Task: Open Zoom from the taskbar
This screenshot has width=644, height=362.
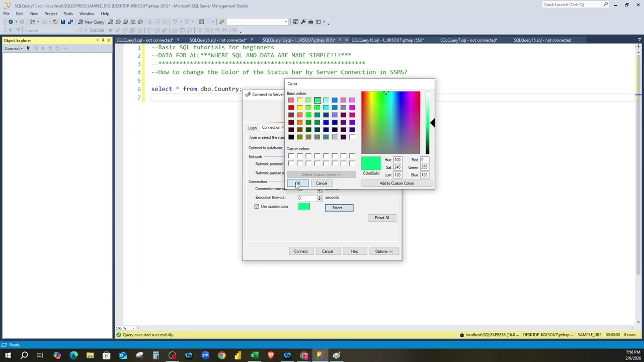Action: click(x=205, y=356)
